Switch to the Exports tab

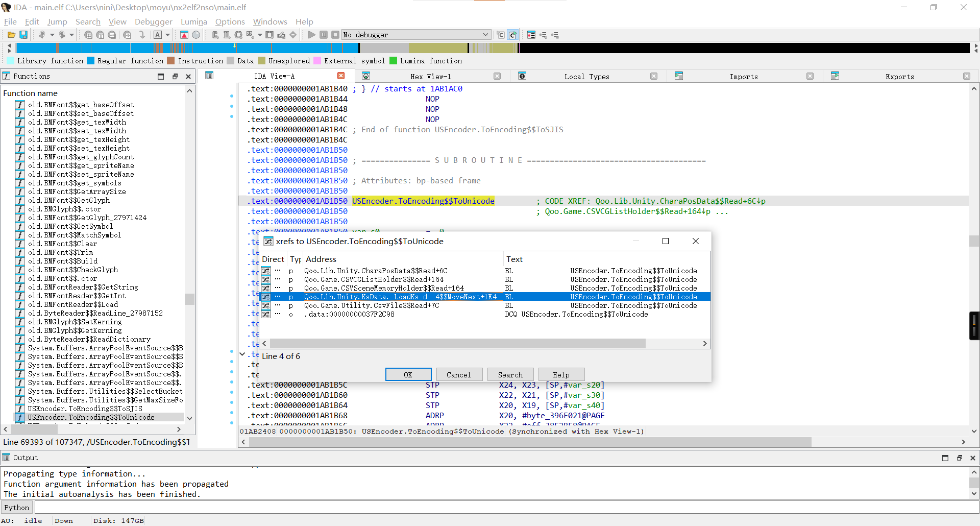pos(900,77)
